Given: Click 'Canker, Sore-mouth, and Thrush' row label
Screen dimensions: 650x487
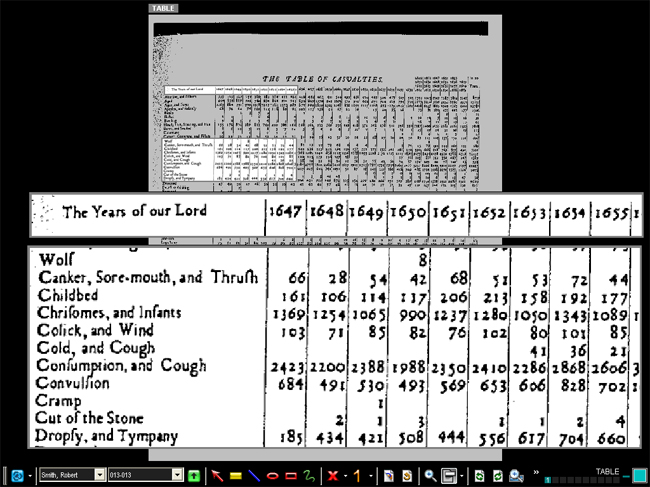Looking at the screenshot, I should point(148,277).
